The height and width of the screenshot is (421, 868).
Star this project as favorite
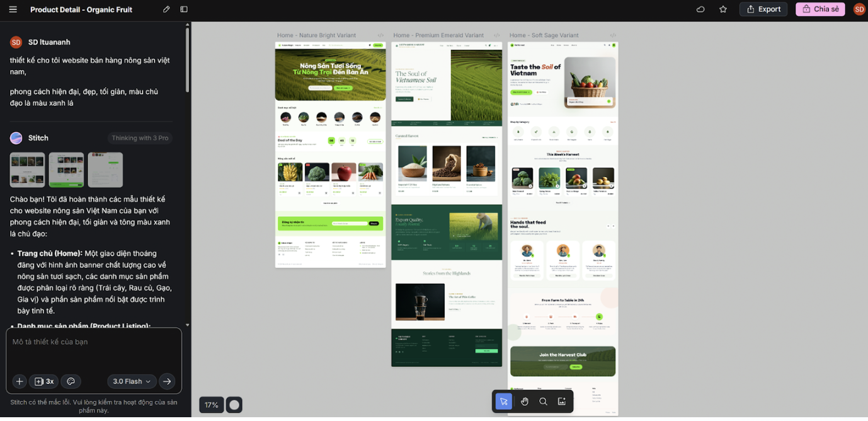click(x=723, y=9)
